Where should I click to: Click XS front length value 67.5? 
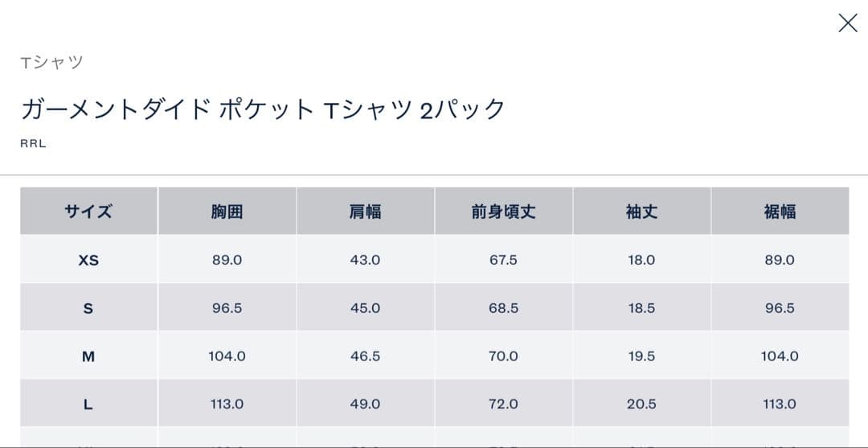[503, 260]
